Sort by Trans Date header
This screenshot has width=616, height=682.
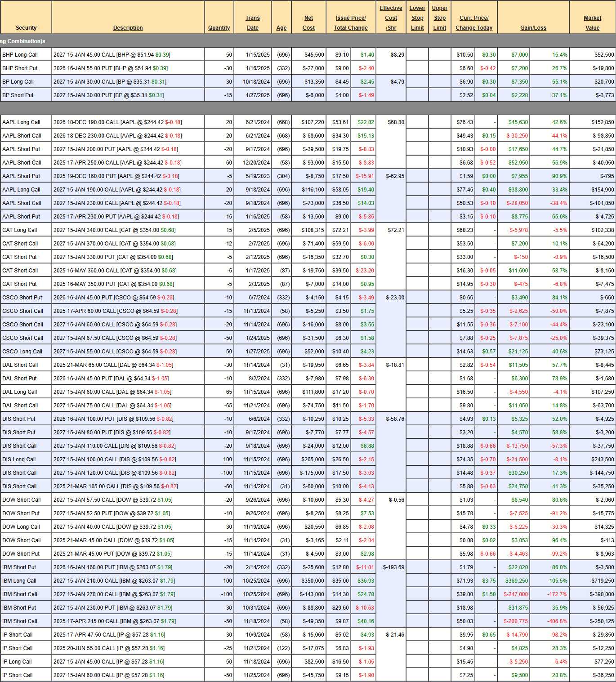252,23
